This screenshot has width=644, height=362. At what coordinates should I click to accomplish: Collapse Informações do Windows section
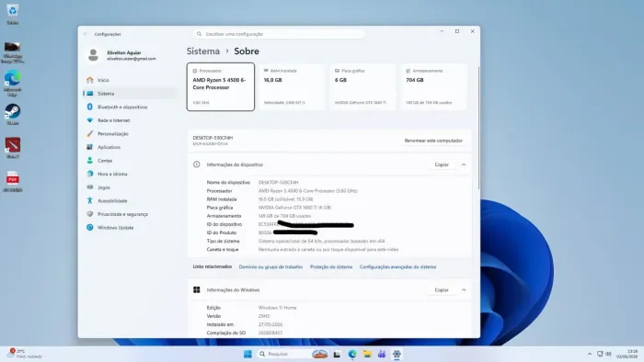[x=464, y=289]
